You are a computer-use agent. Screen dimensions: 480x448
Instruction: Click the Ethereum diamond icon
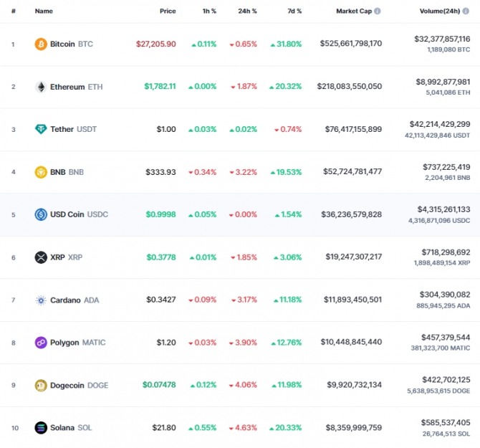(41, 87)
